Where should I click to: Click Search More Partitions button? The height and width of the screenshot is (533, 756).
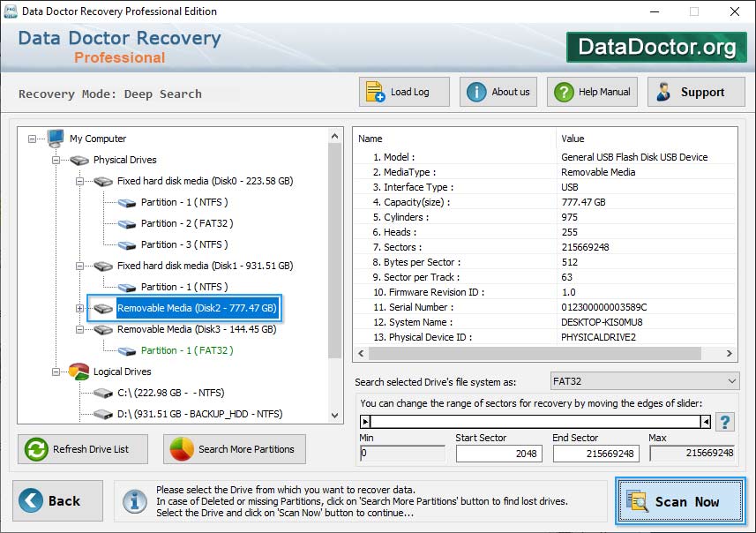pyautogui.click(x=235, y=449)
